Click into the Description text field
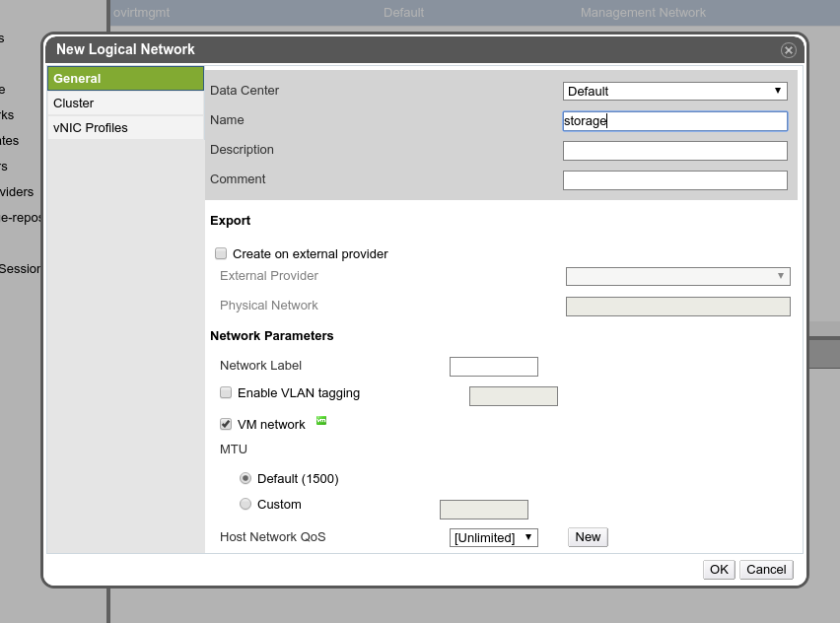The height and width of the screenshot is (623, 840). (674, 150)
